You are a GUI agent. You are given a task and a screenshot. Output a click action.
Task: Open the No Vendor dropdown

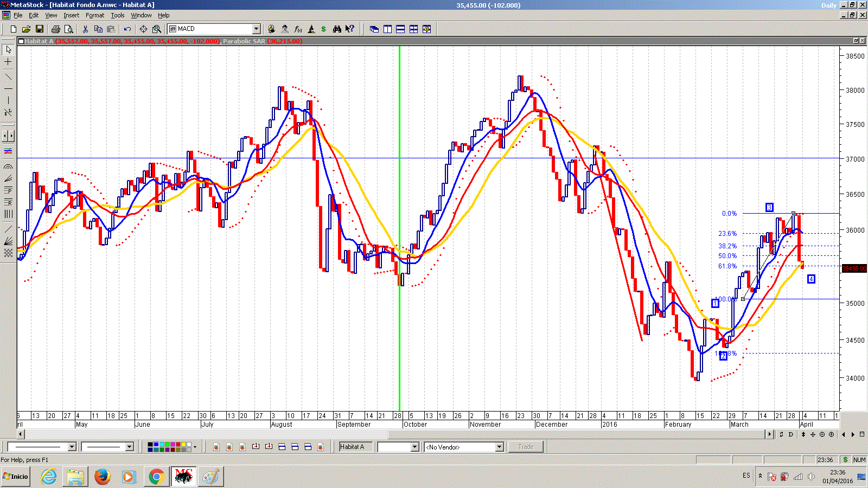(499, 447)
